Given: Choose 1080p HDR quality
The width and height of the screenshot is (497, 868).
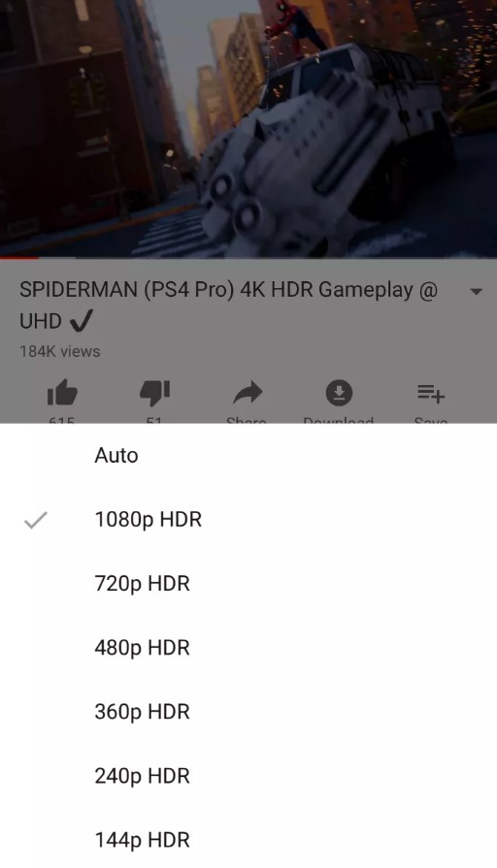Looking at the screenshot, I should coord(248,520).
